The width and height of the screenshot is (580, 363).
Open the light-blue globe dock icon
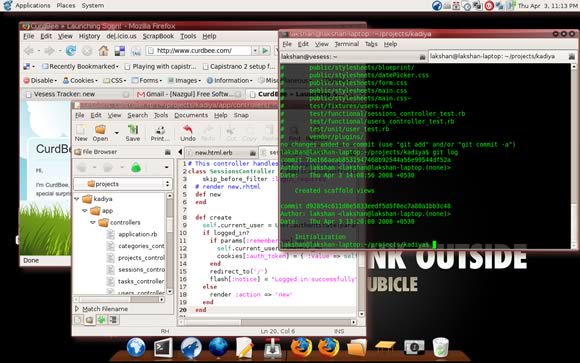pyautogui.click(x=136, y=347)
